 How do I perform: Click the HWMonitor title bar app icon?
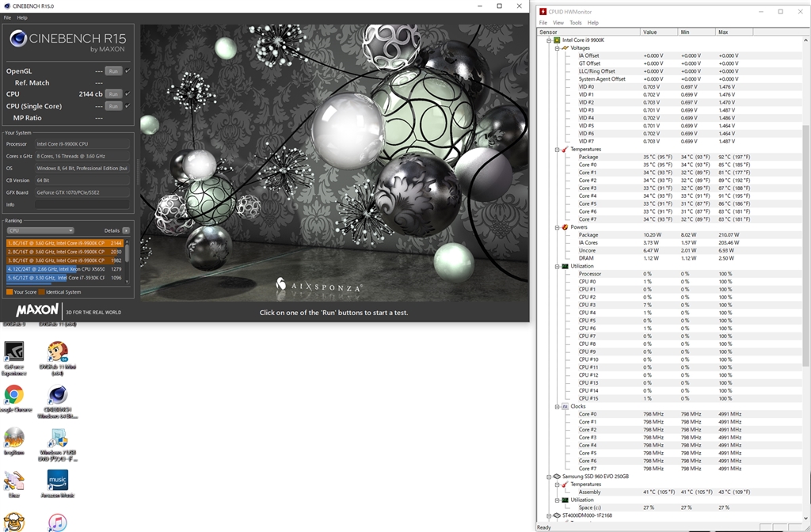coord(543,11)
